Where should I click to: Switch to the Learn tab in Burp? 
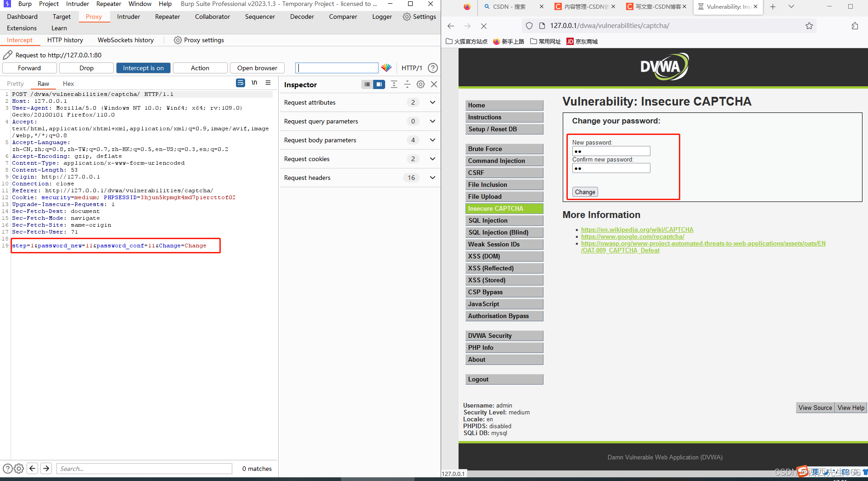pyautogui.click(x=59, y=28)
